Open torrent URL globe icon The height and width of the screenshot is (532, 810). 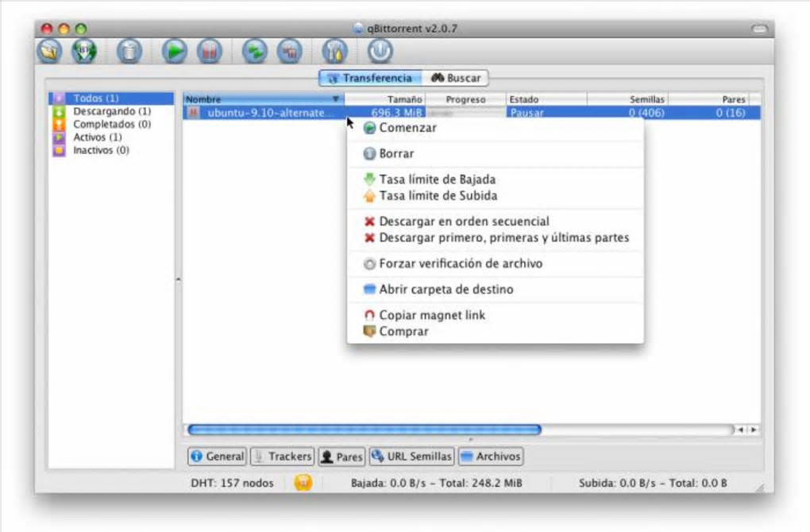click(x=84, y=51)
